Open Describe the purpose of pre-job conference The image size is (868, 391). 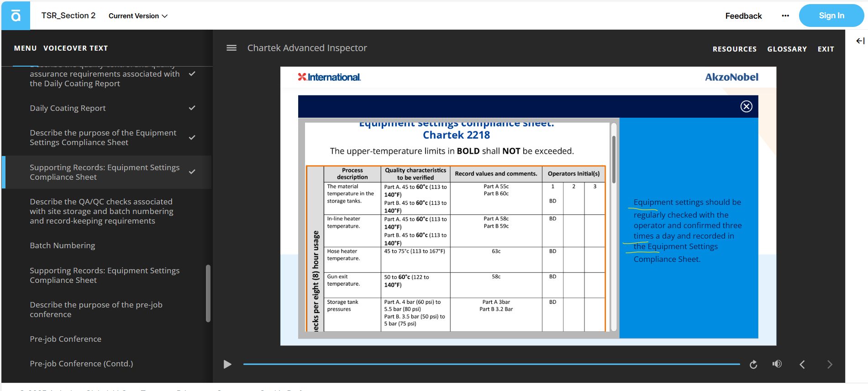coord(106,309)
